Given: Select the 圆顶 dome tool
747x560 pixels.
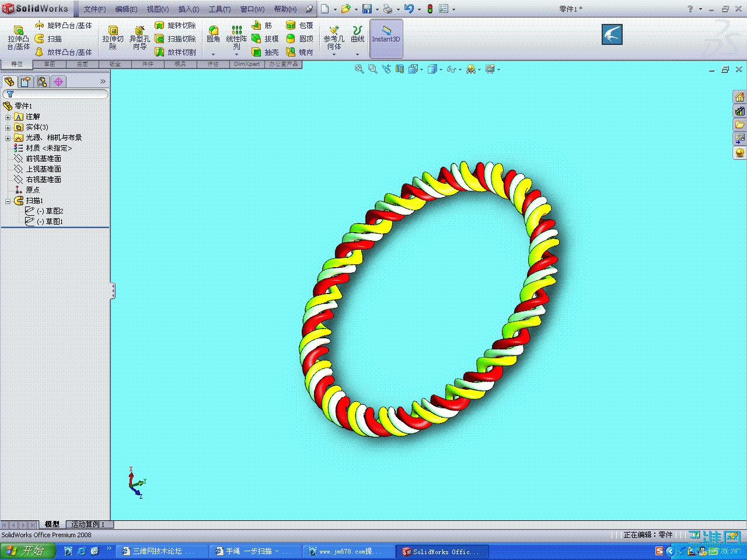Looking at the screenshot, I should tap(299, 38).
